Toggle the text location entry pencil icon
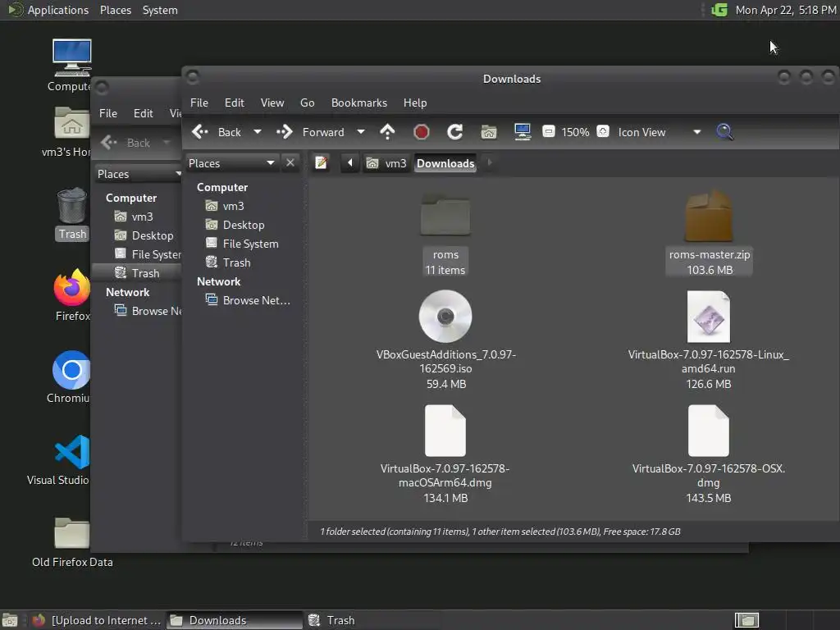The height and width of the screenshot is (630, 840). [321, 162]
